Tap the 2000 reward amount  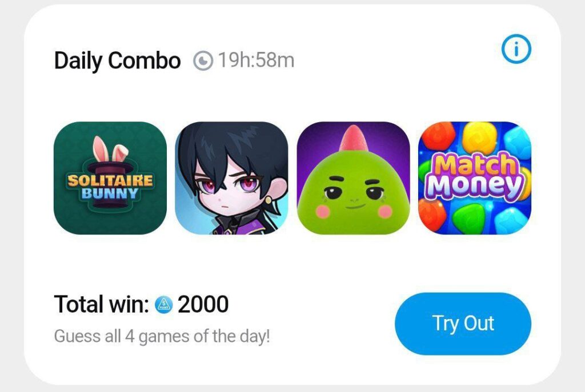pyautogui.click(x=203, y=304)
